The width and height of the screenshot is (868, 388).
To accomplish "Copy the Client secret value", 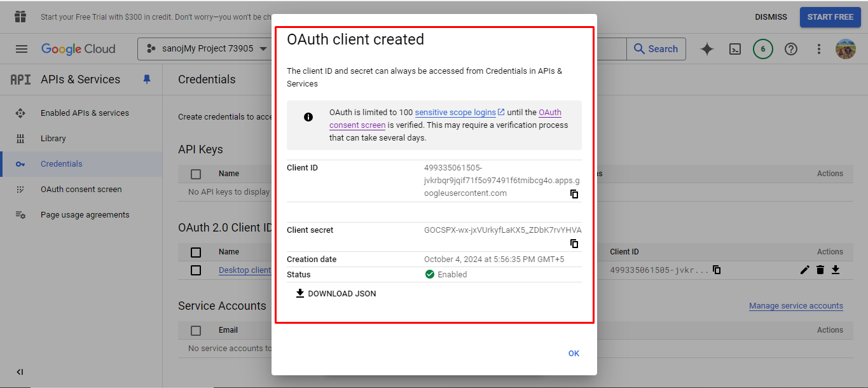I will [x=574, y=244].
